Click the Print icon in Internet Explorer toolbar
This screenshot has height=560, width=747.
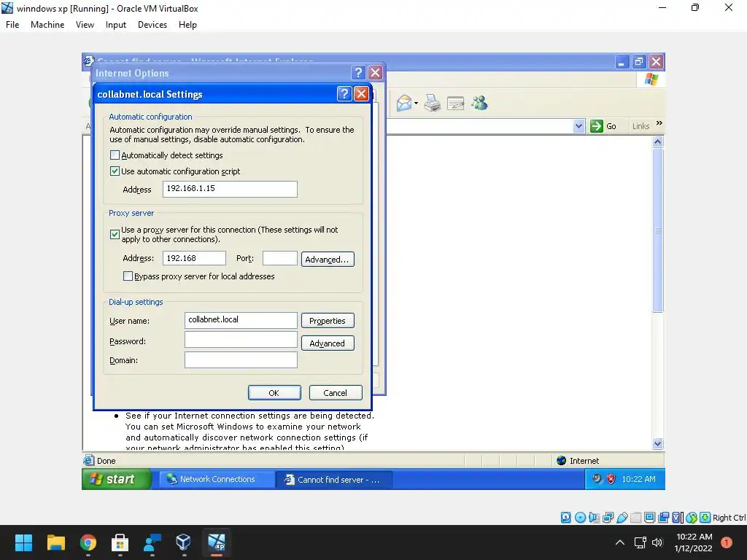coord(433,103)
